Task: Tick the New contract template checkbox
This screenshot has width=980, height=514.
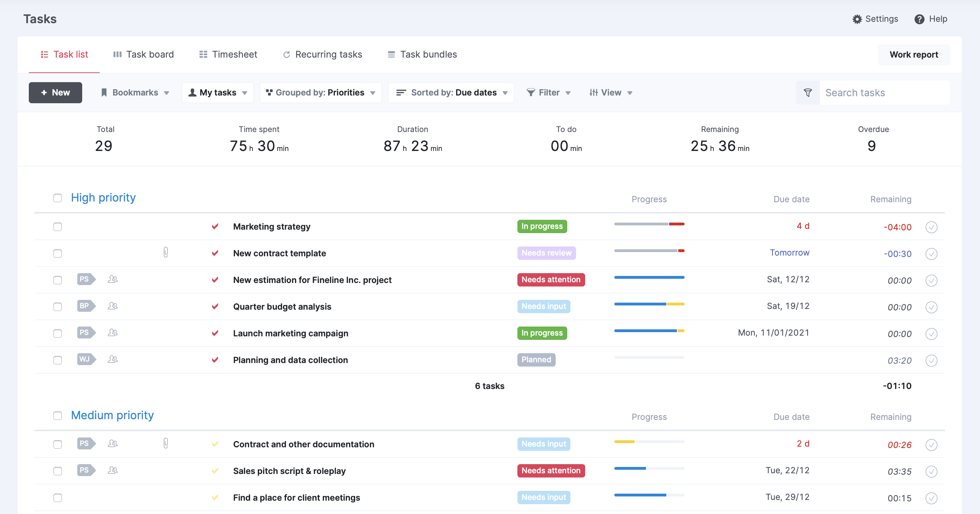Action: tap(58, 253)
